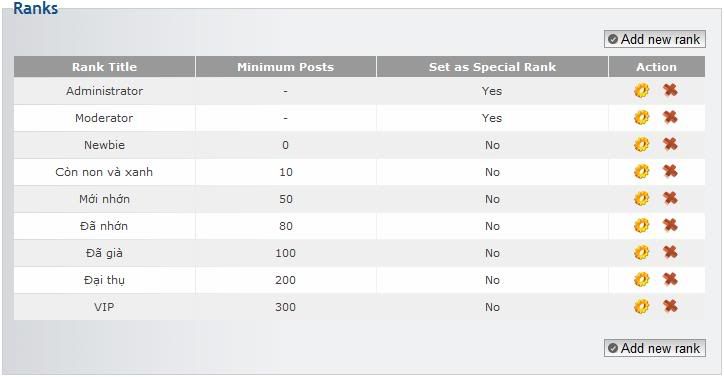Image resolution: width=724 pixels, height=377 pixels.
Task: Delete the Còn non và xanh rank
Action: (670, 171)
